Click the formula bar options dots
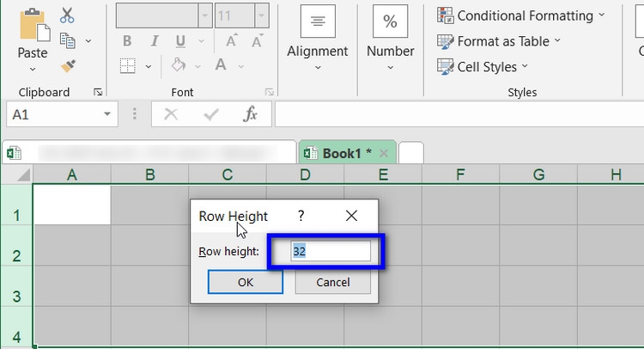644x349 pixels. coord(134,114)
